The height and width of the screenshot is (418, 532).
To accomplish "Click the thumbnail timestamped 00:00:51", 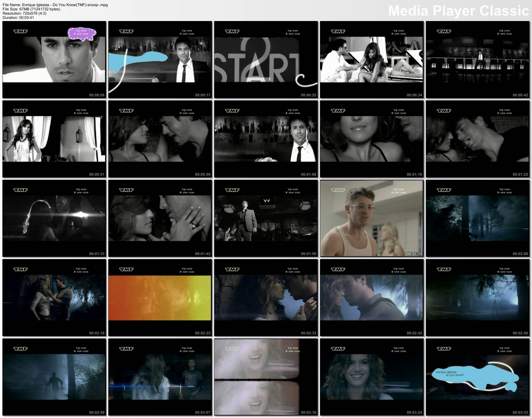I will point(54,139).
